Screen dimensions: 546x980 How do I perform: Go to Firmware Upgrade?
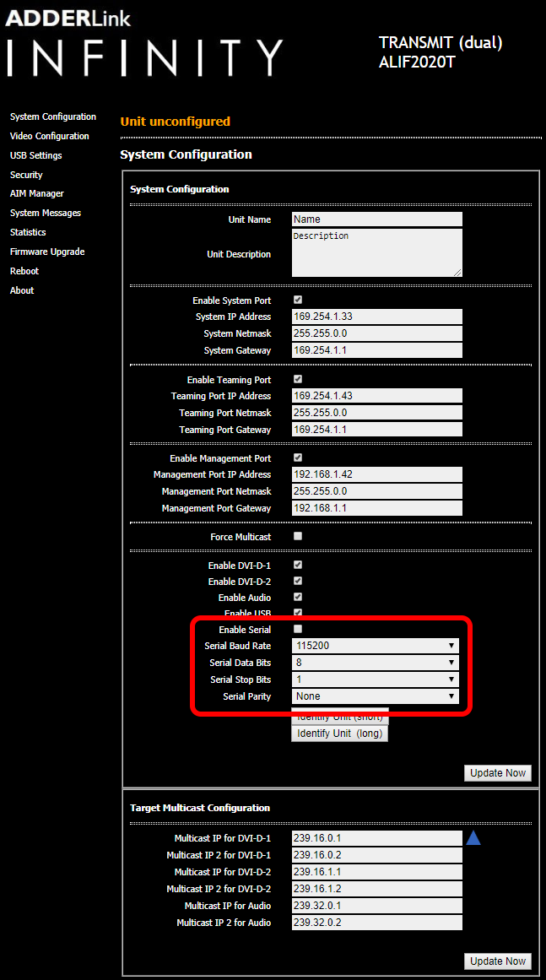[47, 252]
